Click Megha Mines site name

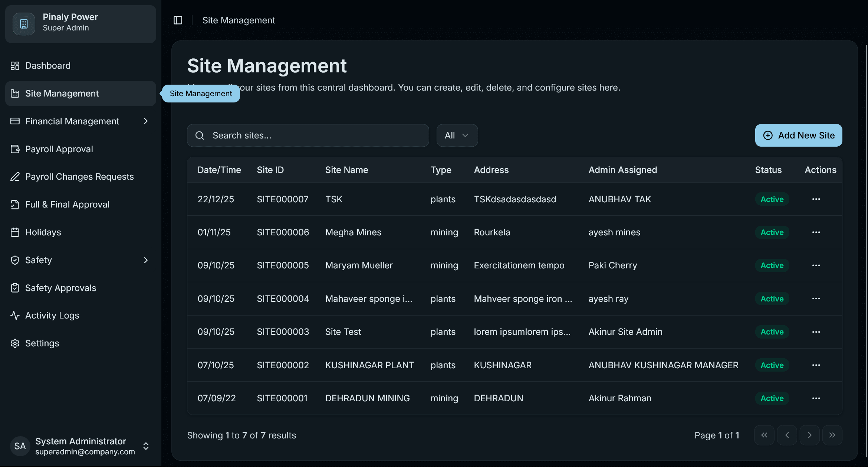click(x=353, y=232)
